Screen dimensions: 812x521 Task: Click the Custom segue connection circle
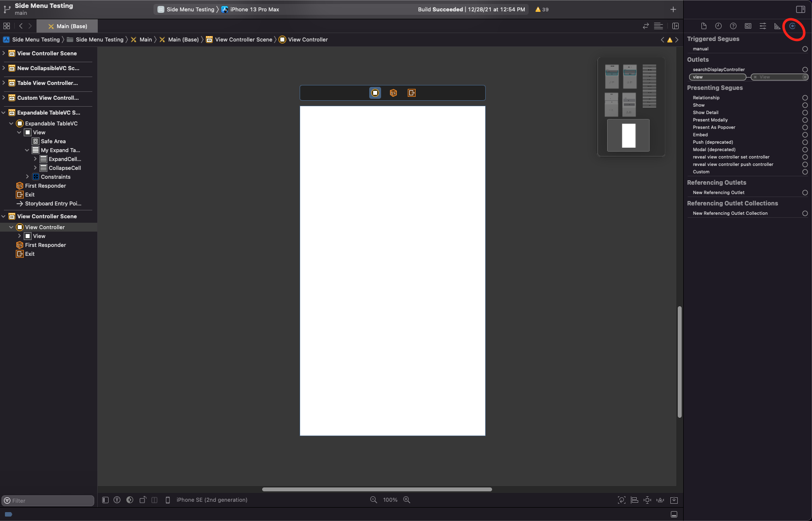tap(805, 172)
